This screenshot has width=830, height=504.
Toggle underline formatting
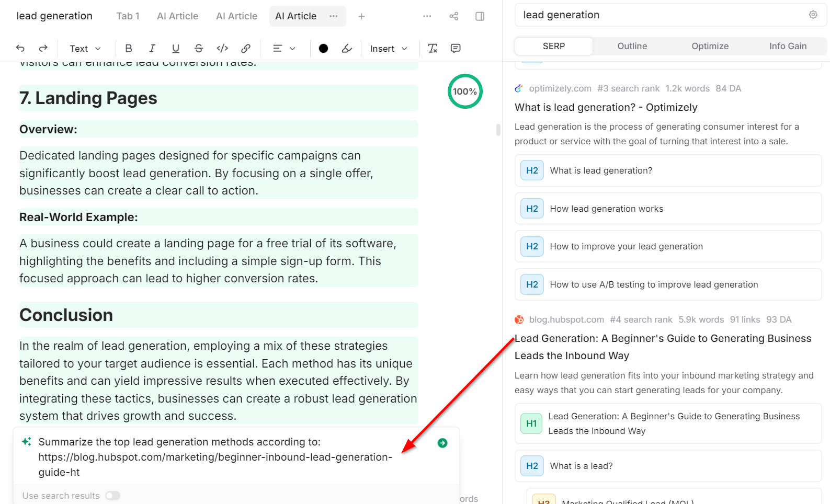pyautogui.click(x=176, y=48)
